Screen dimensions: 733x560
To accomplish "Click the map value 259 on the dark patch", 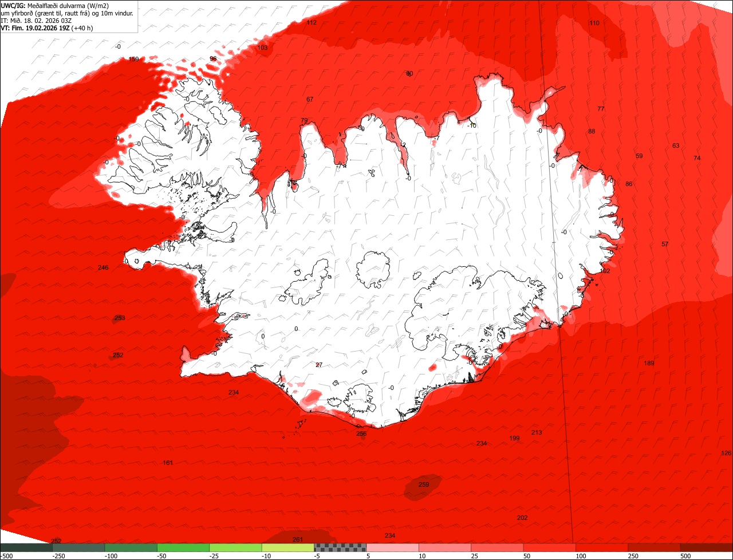I will pos(424,484).
